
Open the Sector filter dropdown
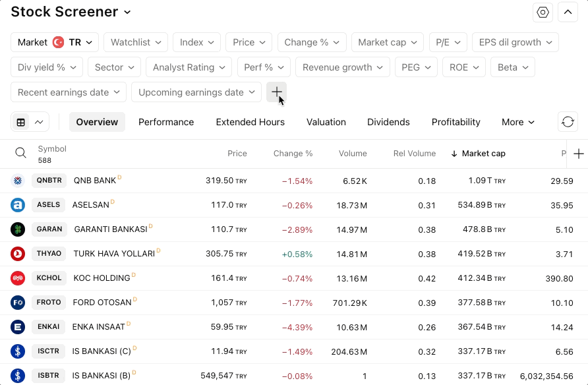115,67
